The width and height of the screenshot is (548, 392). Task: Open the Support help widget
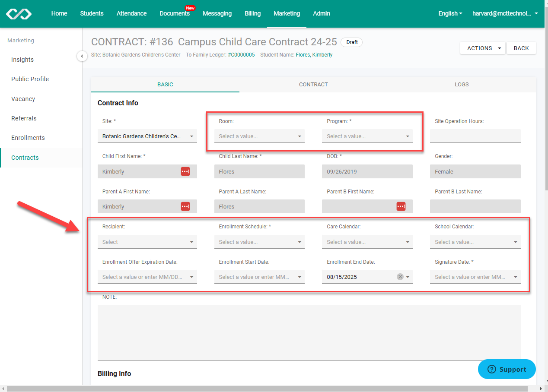[507, 369]
